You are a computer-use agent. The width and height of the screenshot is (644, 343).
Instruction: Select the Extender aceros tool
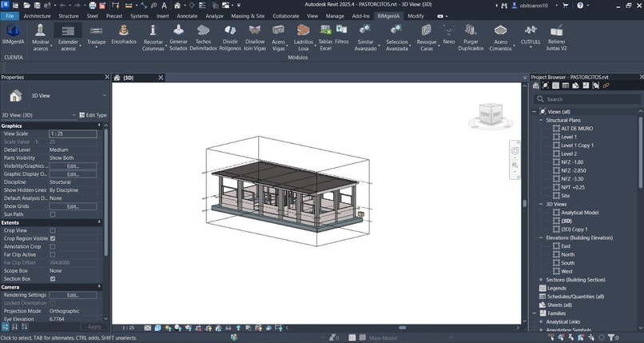point(68,37)
